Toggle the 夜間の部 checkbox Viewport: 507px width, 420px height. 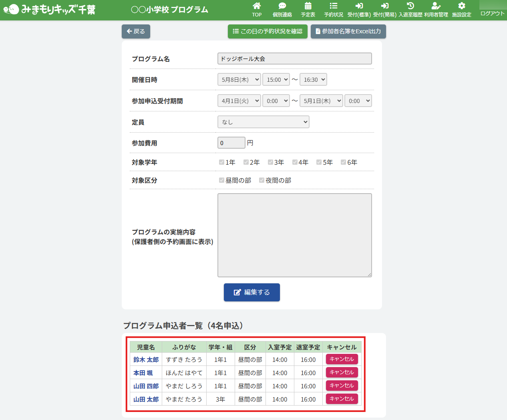click(x=262, y=180)
